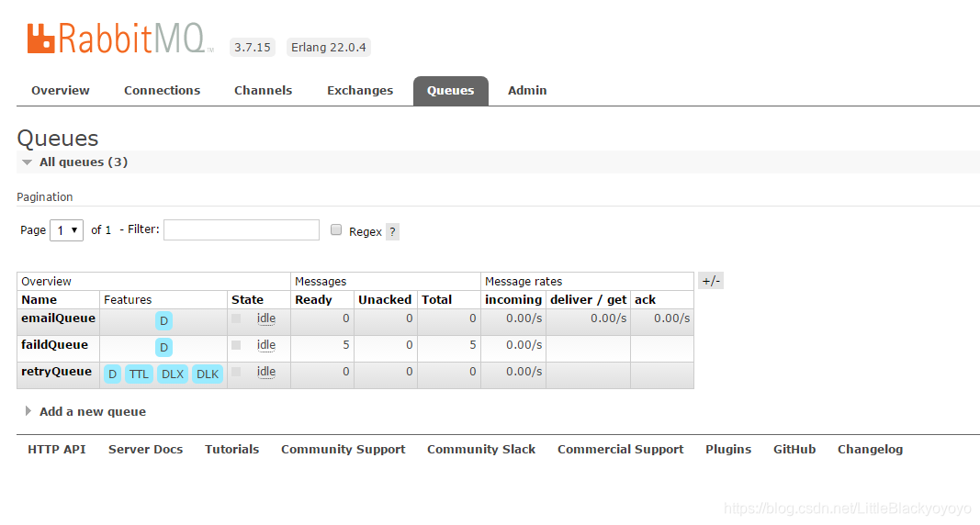Image resolution: width=980 pixels, height=525 pixels.
Task: Enable the Regex checkbox
Action: [336, 230]
